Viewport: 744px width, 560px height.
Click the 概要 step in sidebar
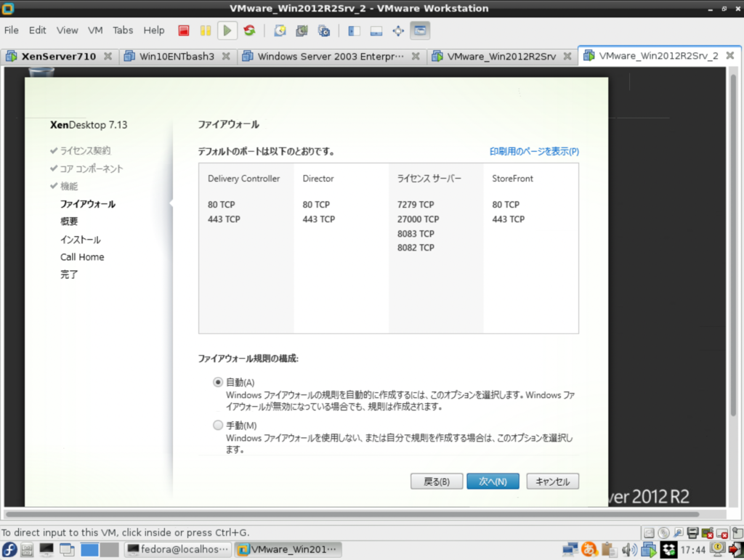coord(69,222)
